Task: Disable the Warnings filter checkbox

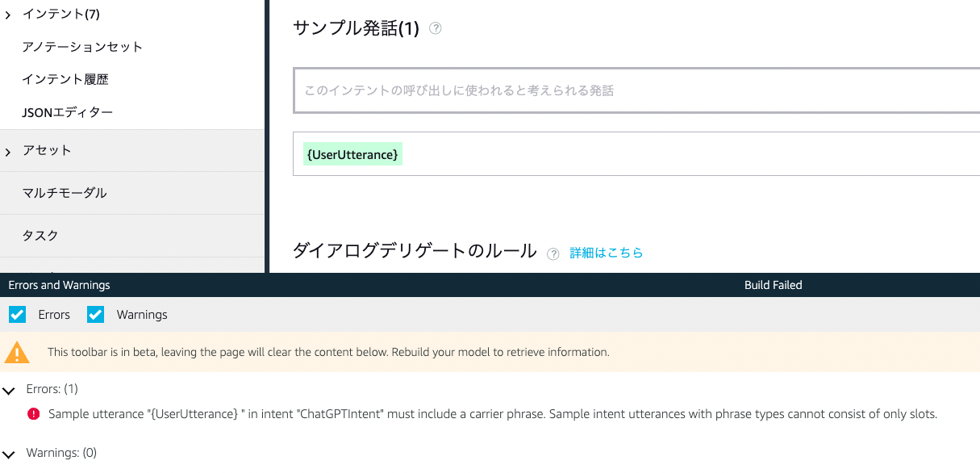Action: [95, 315]
